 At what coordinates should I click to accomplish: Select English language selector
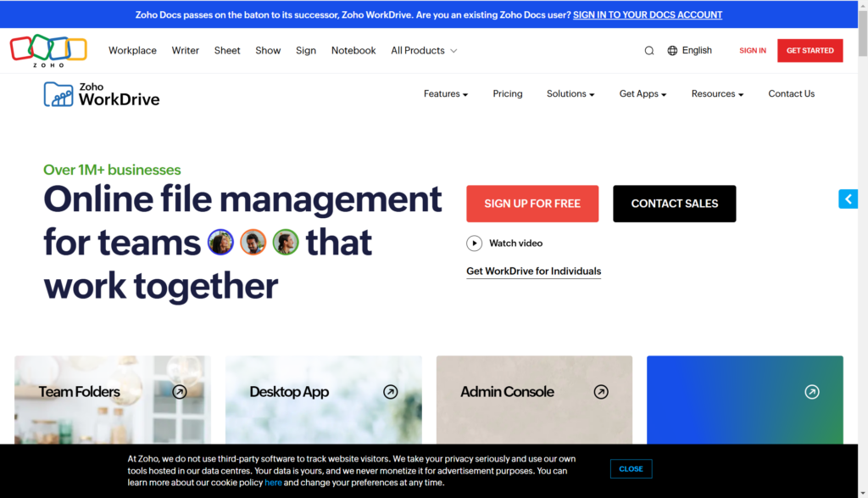pyautogui.click(x=689, y=50)
